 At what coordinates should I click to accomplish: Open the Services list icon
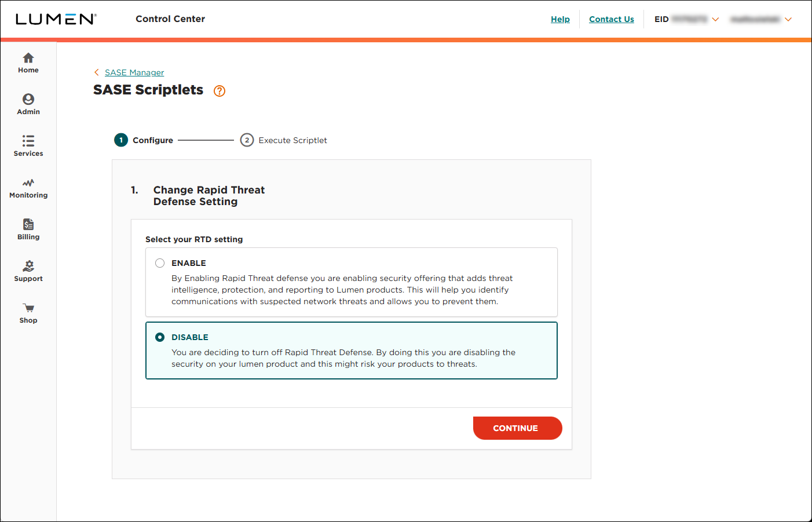[x=28, y=141]
